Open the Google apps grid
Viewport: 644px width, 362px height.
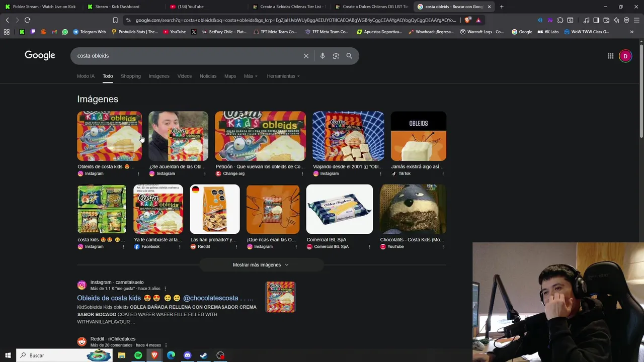pos(611,56)
